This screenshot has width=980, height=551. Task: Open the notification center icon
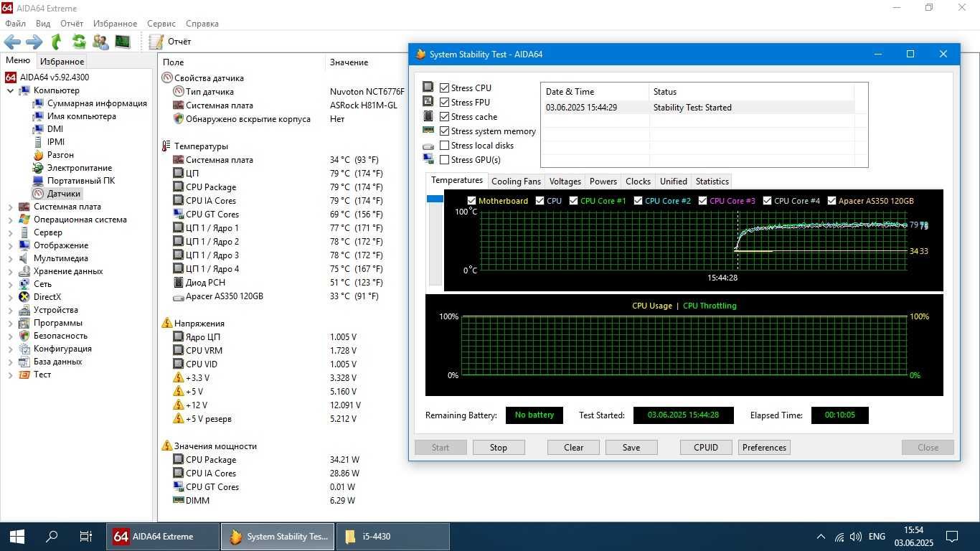tap(952, 536)
